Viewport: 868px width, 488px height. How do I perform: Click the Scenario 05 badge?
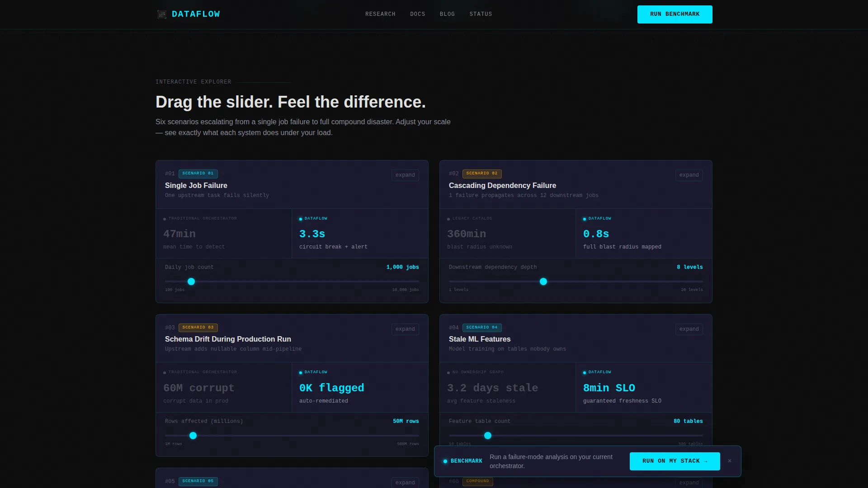[x=198, y=481]
